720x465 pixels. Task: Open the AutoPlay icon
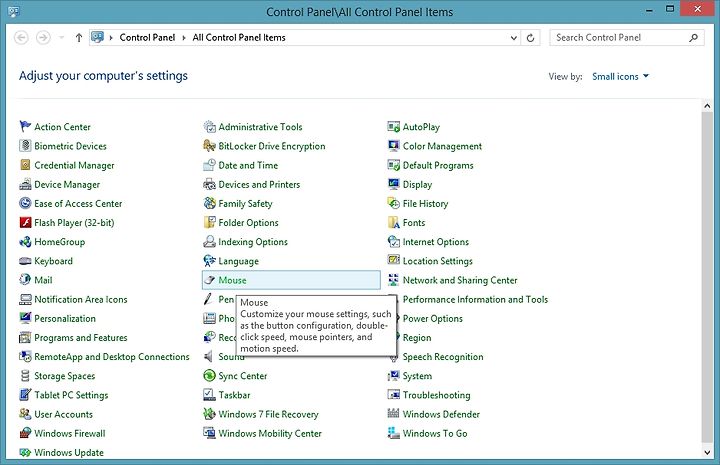tap(394, 126)
